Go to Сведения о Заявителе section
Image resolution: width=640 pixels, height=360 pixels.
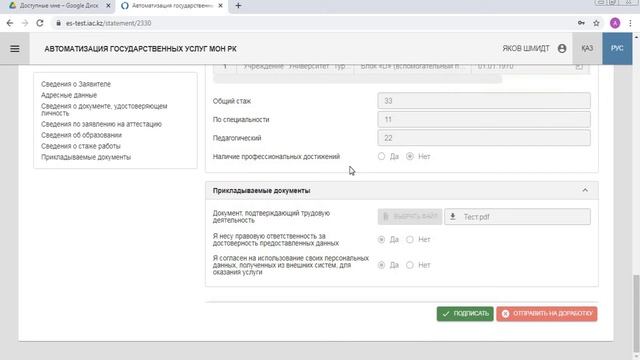click(76, 84)
